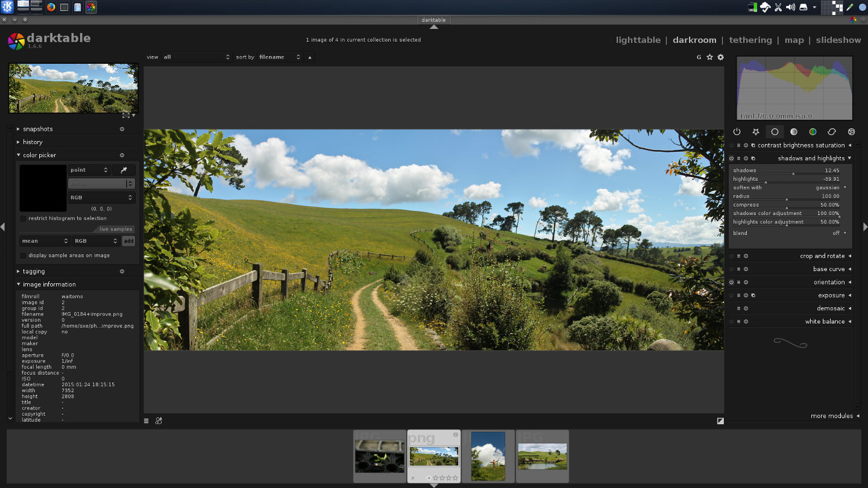Expand the snapshots panel
Image resolution: width=868 pixels, height=488 pixels.
[37, 129]
